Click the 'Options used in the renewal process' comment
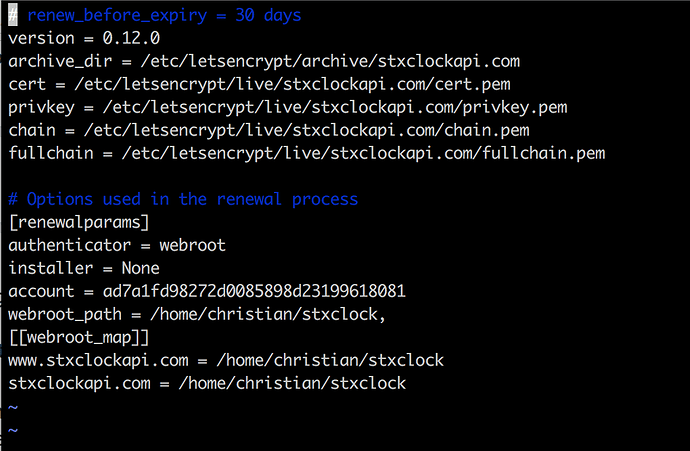Viewport: 690px width, 451px height. coord(183,199)
